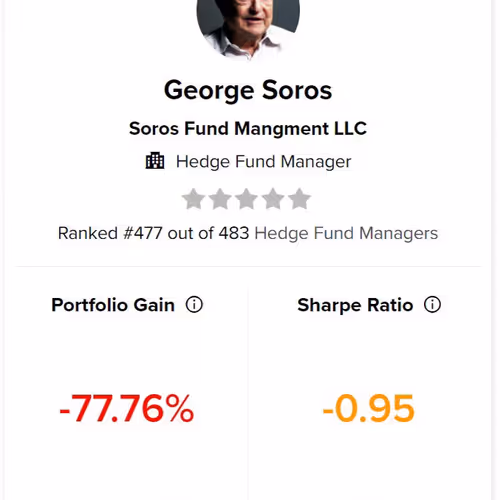Click the Hedge Fund Manager role label
This screenshot has height=500, width=500.
click(263, 162)
